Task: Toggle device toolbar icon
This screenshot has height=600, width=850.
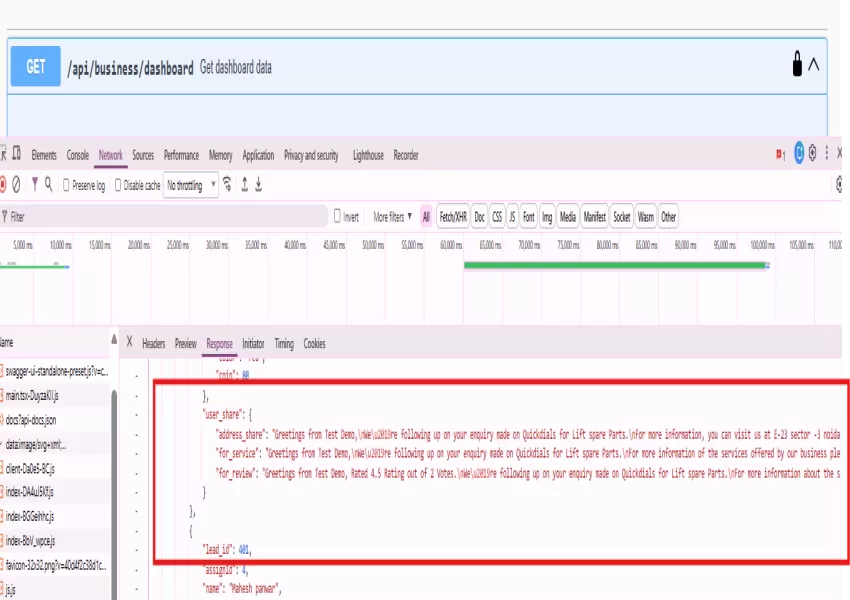Action: coord(16,155)
